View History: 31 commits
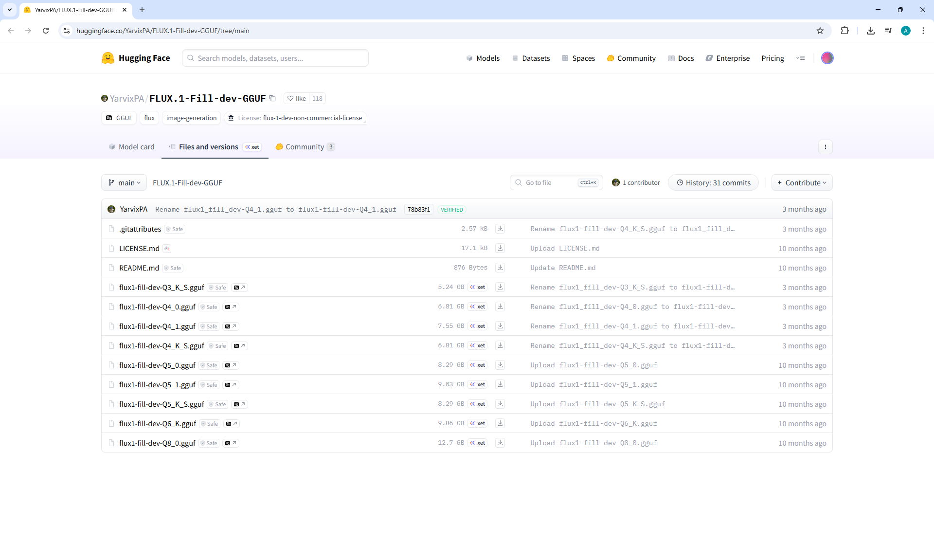The height and width of the screenshot is (560, 934). coord(713,182)
